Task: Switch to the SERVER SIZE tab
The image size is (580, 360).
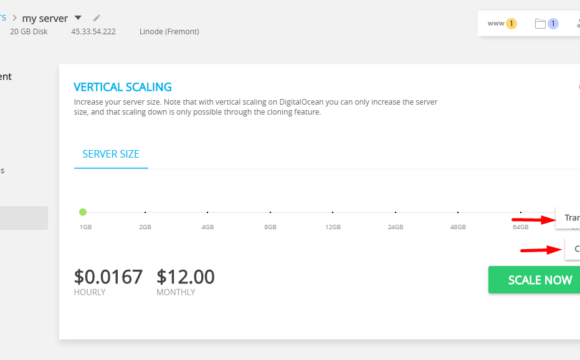Action: click(x=111, y=154)
